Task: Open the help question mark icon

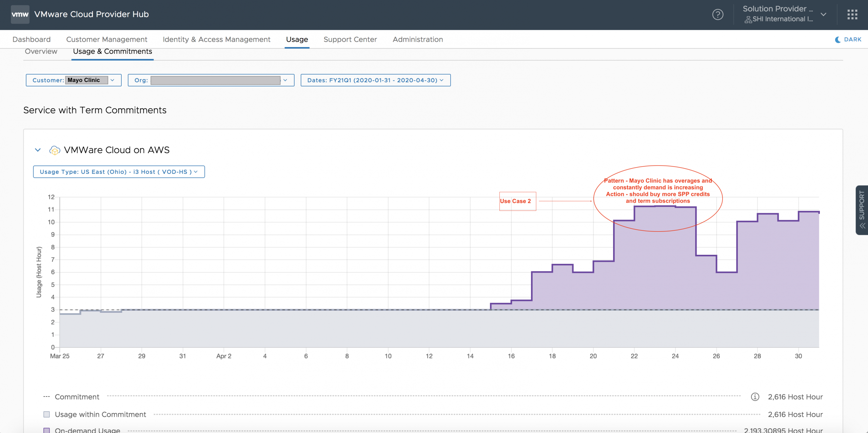Action: [x=717, y=15]
